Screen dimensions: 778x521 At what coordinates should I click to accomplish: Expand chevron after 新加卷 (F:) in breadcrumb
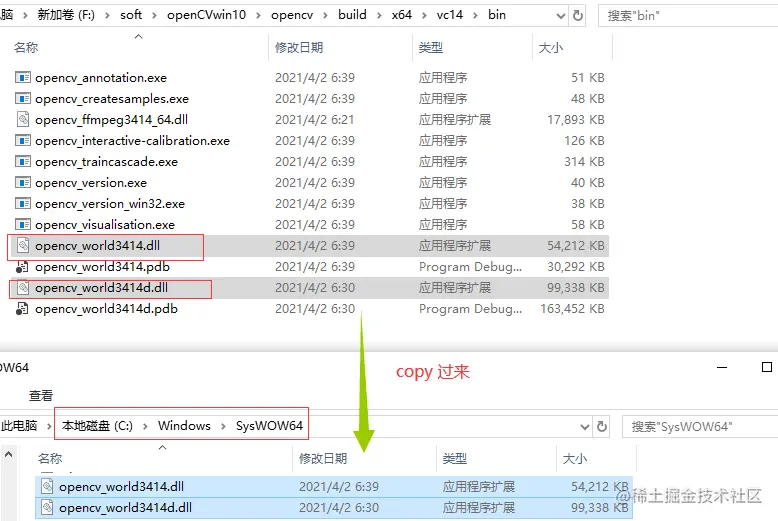coord(107,15)
